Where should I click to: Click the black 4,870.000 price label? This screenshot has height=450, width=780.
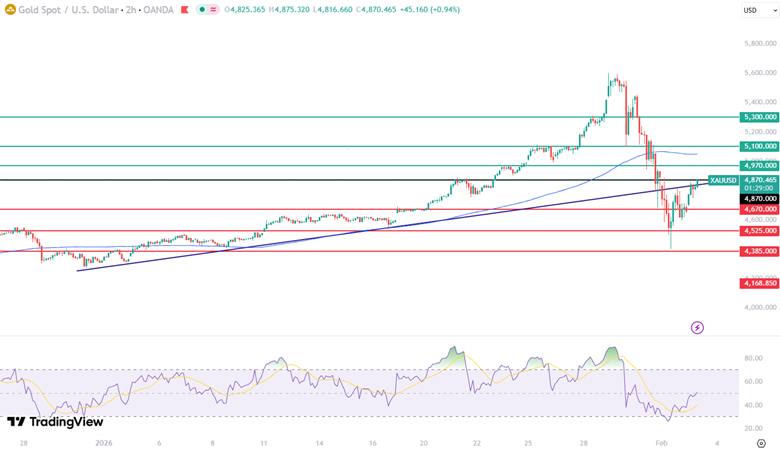click(759, 199)
